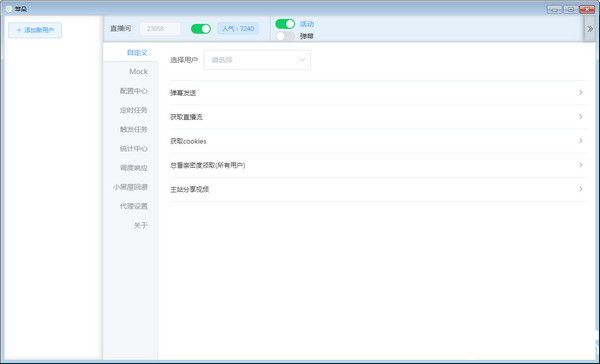This screenshot has height=364, width=600.
Task: Toggle the green switch next to room number
Action: 201,29
